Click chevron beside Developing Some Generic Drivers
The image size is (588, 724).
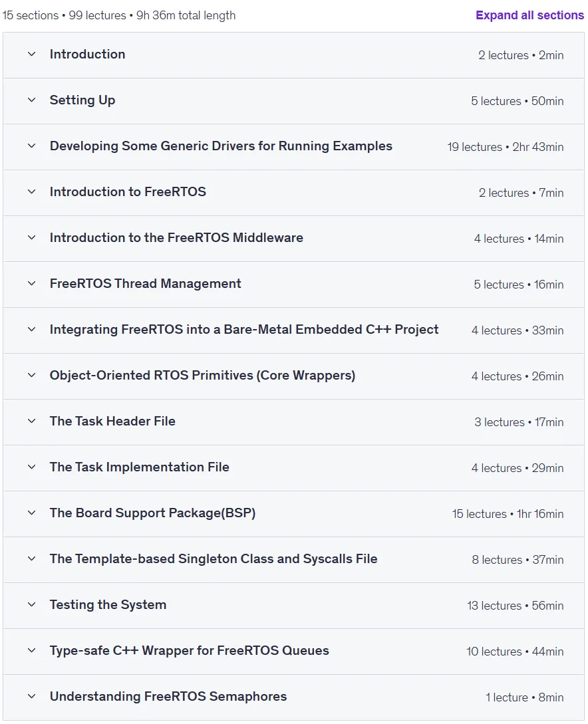tap(31, 146)
